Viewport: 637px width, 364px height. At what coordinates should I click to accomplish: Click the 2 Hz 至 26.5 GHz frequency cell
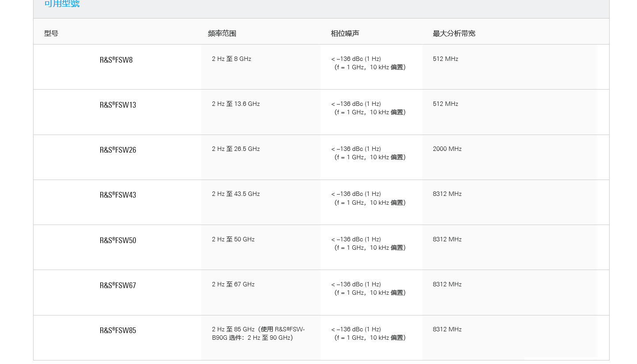coord(236,149)
